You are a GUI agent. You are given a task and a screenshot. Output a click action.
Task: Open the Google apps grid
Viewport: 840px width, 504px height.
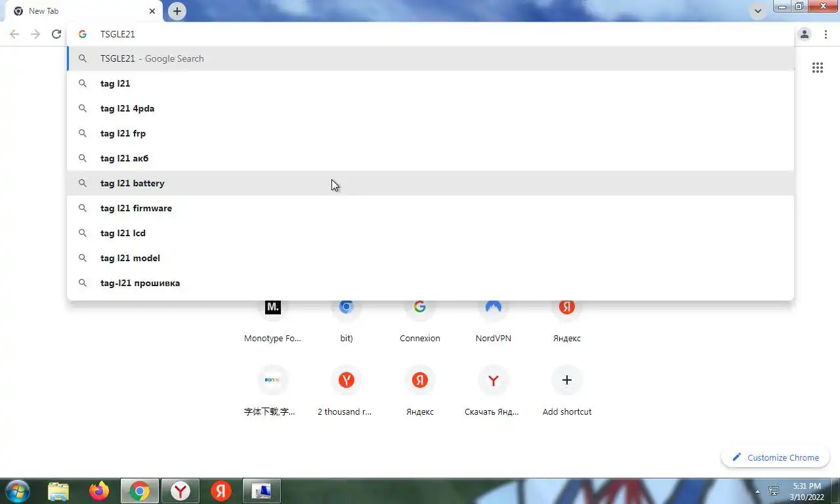coord(818,68)
